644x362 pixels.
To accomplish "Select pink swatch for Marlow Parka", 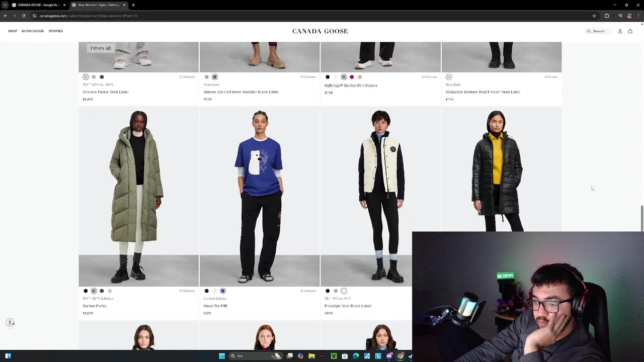I will point(110,291).
